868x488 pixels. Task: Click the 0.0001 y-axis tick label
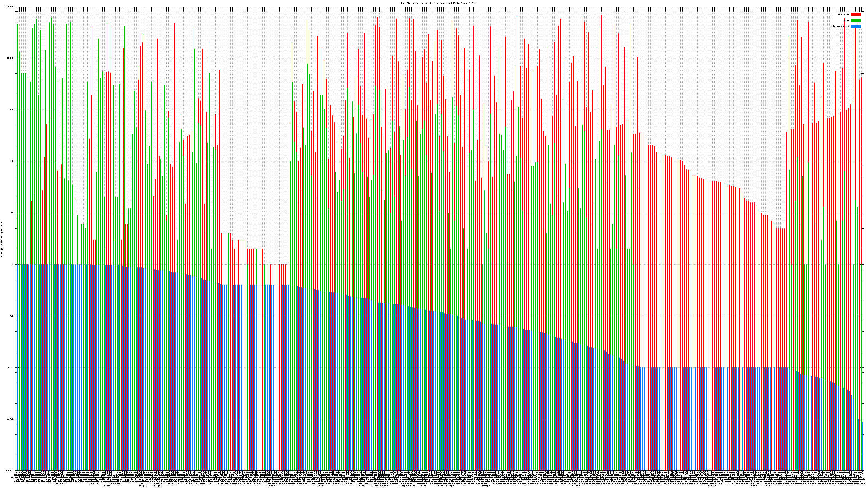click(x=10, y=470)
